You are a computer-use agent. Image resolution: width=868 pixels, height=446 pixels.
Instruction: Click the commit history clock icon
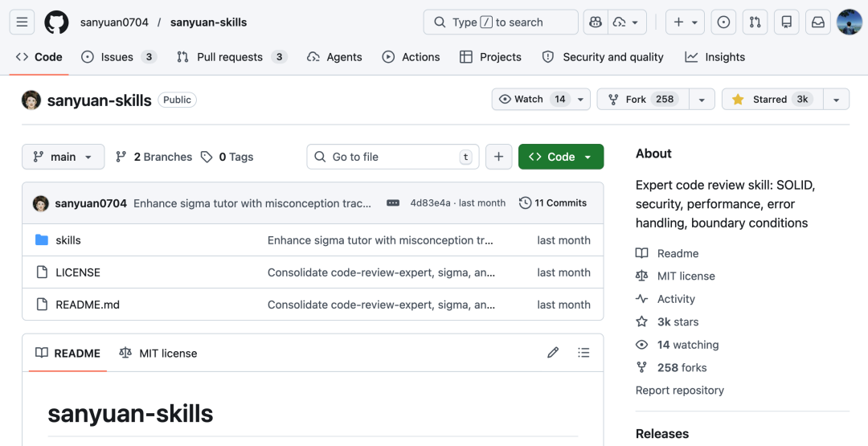click(x=526, y=203)
